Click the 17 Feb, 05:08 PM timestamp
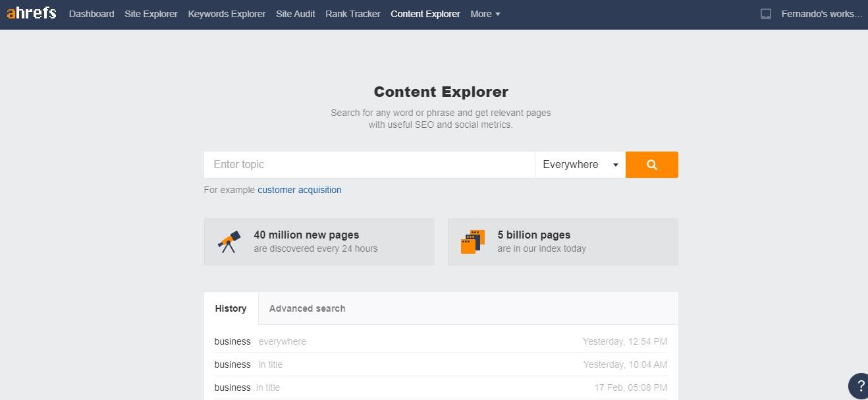This screenshot has height=400, width=868. point(631,387)
